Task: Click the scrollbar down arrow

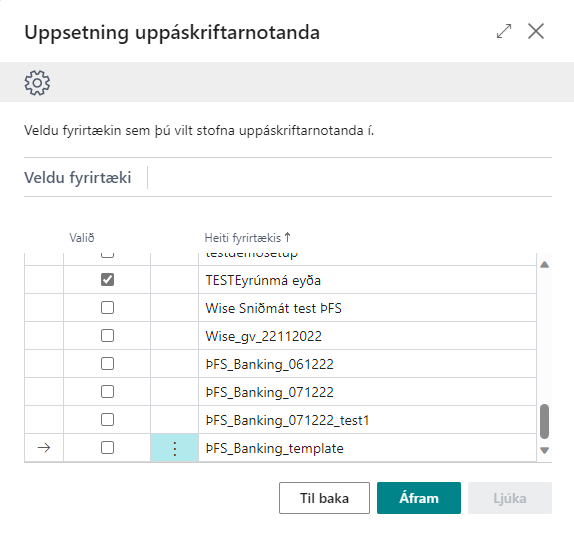Action: [544, 450]
